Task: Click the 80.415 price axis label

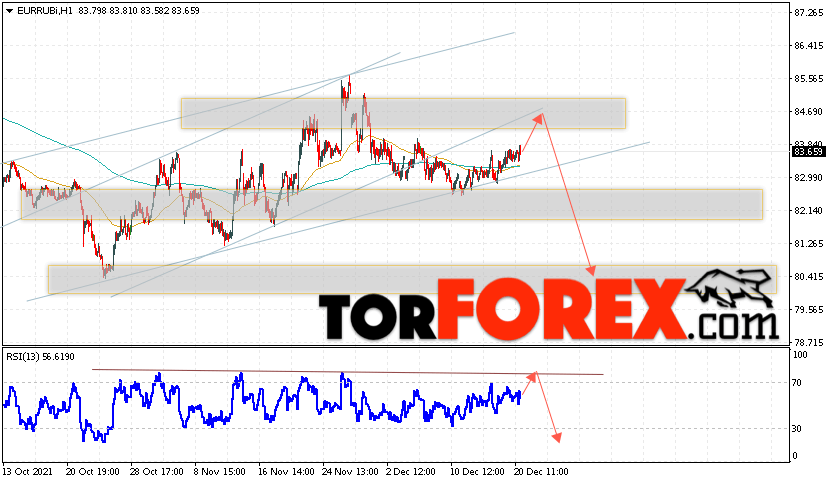Action: (x=809, y=276)
